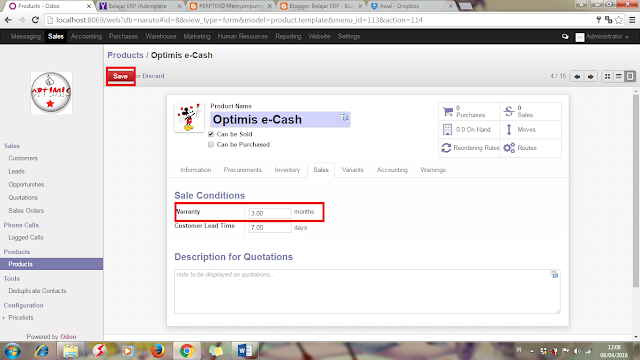
Task: Click the quotation description text area
Action: pos(367,291)
